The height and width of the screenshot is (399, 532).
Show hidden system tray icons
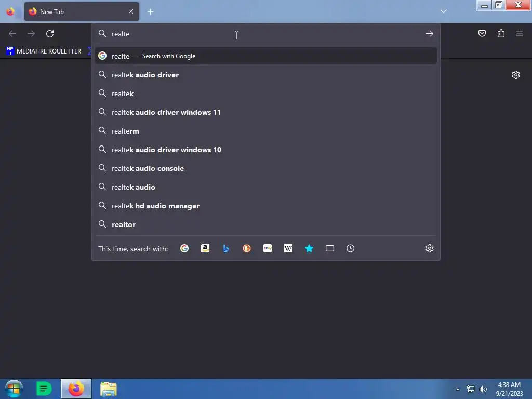[458, 389]
